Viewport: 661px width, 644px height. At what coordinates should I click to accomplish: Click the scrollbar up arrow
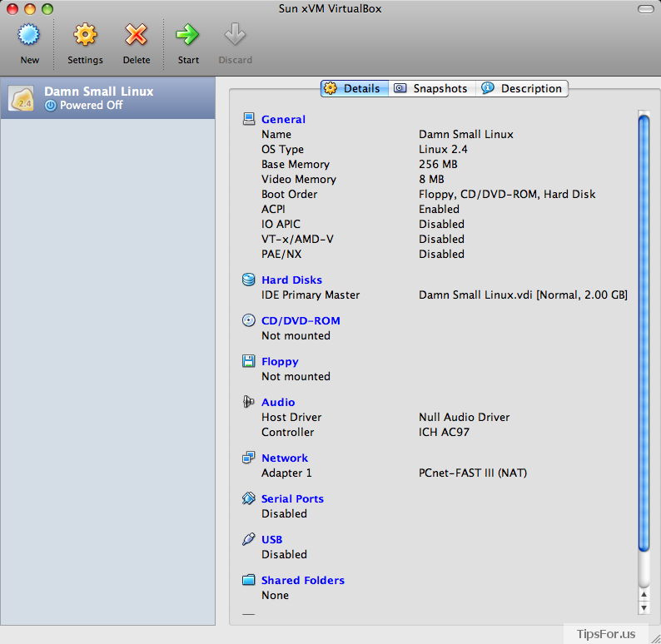pyautogui.click(x=644, y=594)
